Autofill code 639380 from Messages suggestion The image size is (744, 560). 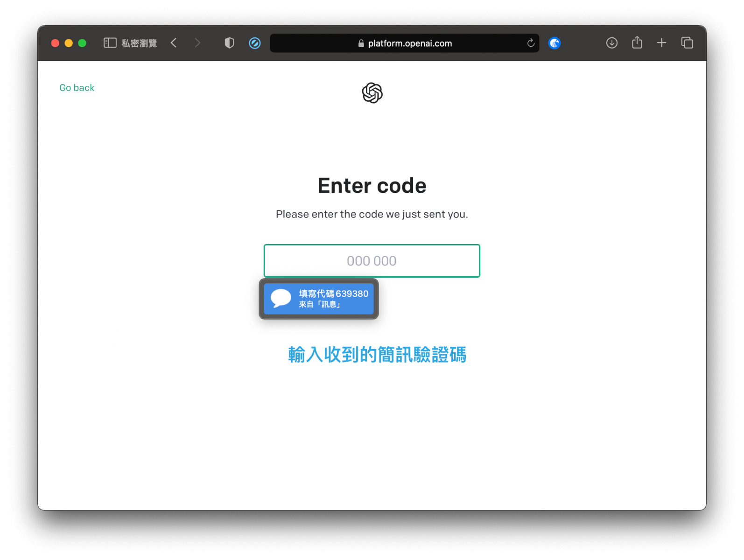319,299
